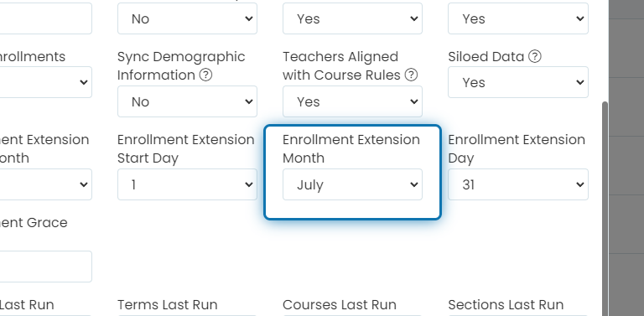
Task: Open the Enrollment Extension Day dropdown showing 31
Action: (518, 184)
